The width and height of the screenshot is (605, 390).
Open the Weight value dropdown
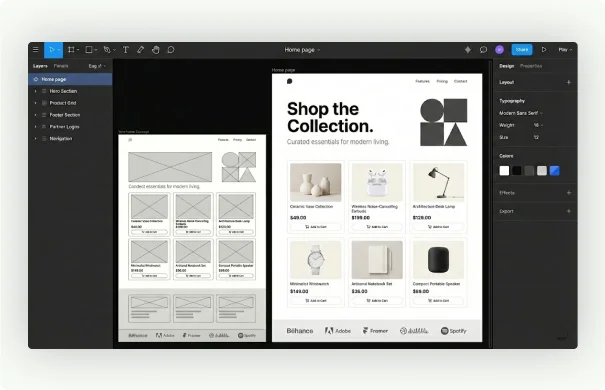538,125
